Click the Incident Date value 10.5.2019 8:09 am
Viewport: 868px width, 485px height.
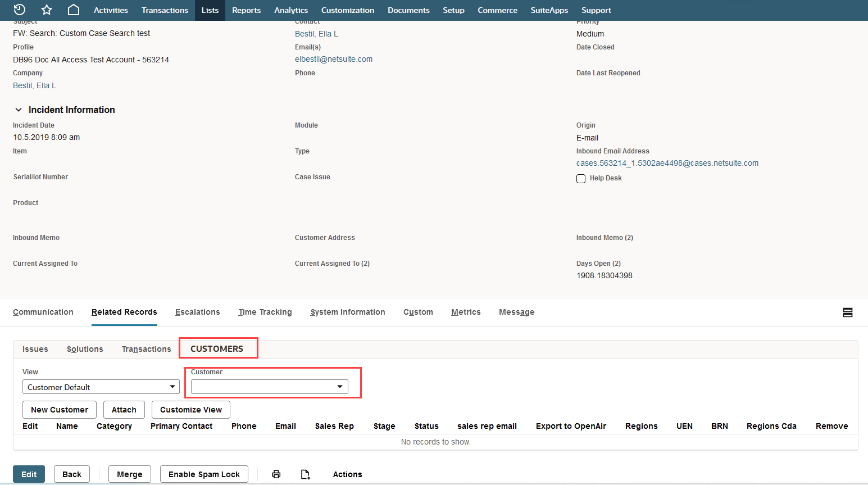pos(47,137)
